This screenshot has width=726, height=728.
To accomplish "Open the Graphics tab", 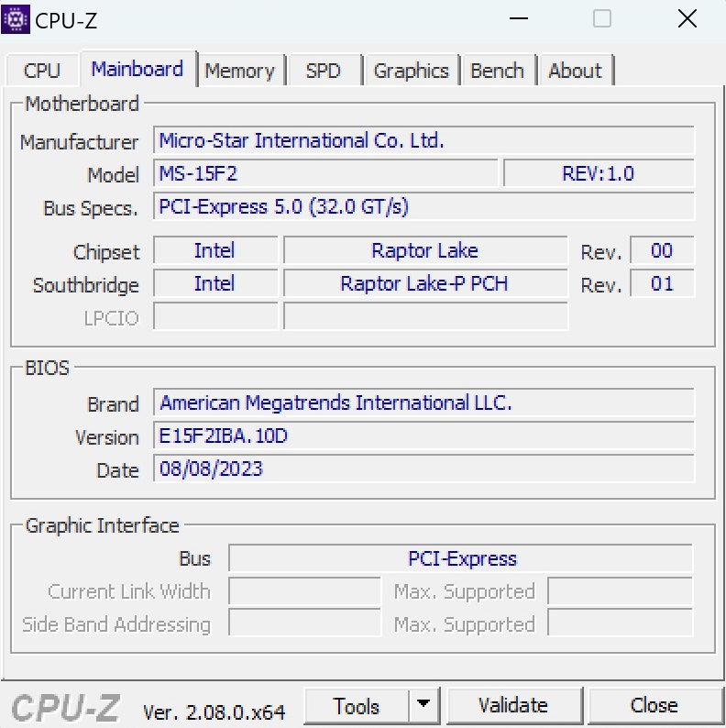I will point(412,71).
